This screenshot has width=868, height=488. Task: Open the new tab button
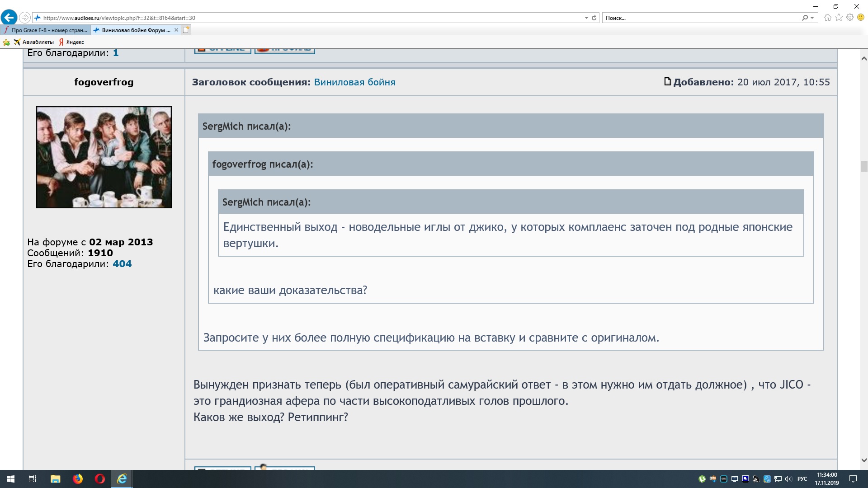coord(186,30)
